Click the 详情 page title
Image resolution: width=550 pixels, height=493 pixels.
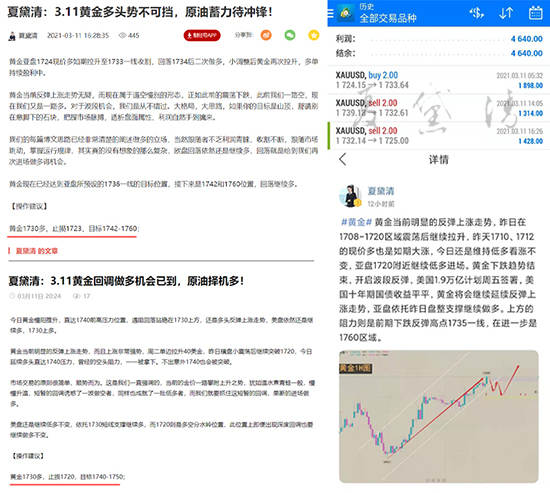pyautogui.click(x=438, y=160)
